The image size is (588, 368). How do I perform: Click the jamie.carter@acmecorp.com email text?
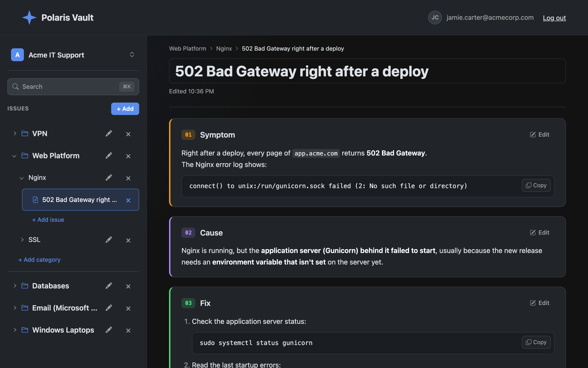(x=490, y=17)
